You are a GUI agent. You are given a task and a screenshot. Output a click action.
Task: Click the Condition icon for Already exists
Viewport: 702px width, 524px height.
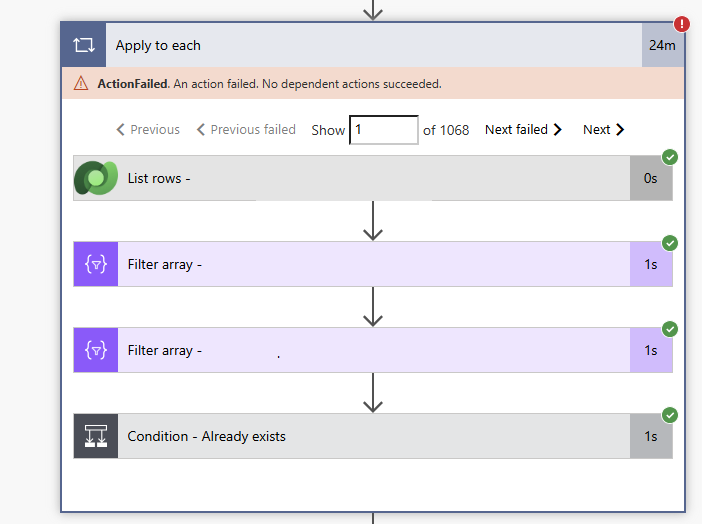pos(96,436)
